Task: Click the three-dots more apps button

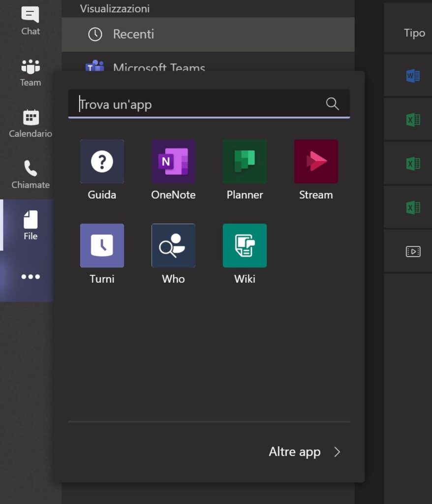Action: [x=31, y=277]
